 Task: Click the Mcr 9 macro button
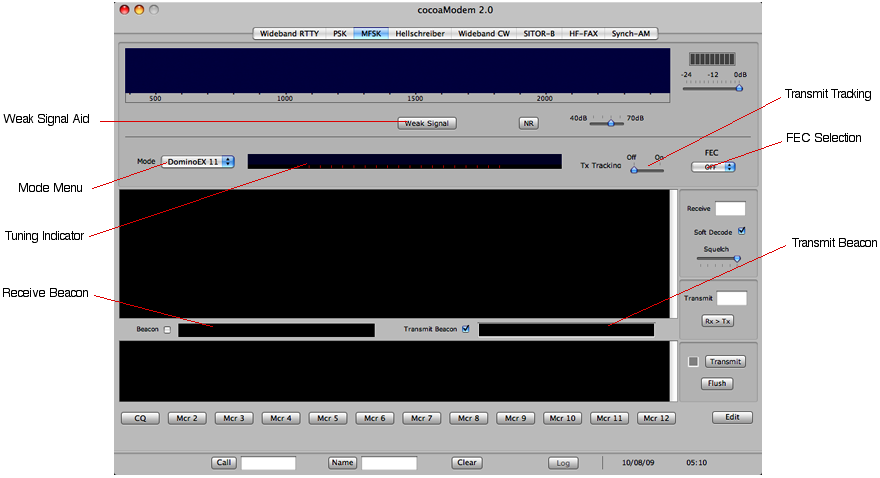coord(516,419)
